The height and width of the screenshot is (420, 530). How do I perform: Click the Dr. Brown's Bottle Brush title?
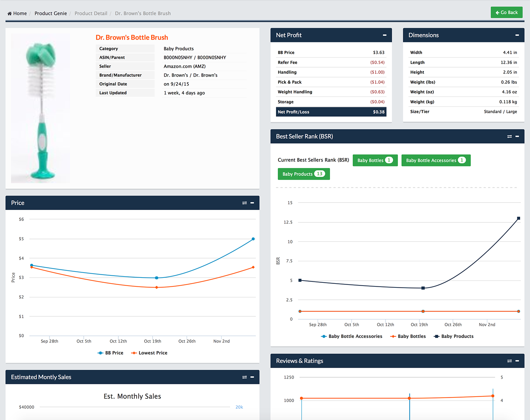pyautogui.click(x=132, y=37)
